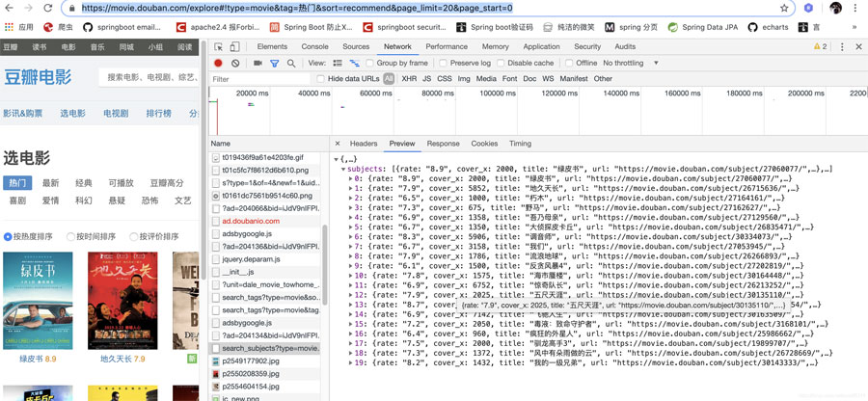Open the hexagon extension icon
The image size is (868, 401).
tap(809, 8)
